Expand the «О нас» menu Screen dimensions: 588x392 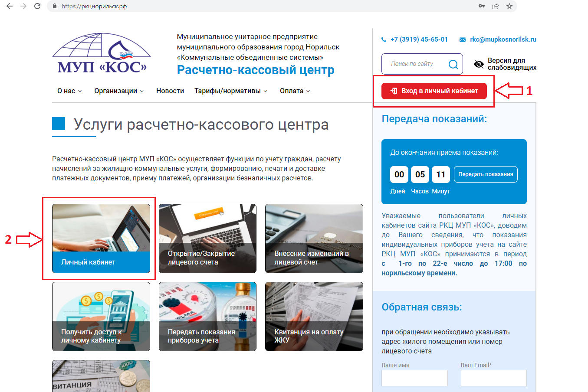pyautogui.click(x=69, y=91)
